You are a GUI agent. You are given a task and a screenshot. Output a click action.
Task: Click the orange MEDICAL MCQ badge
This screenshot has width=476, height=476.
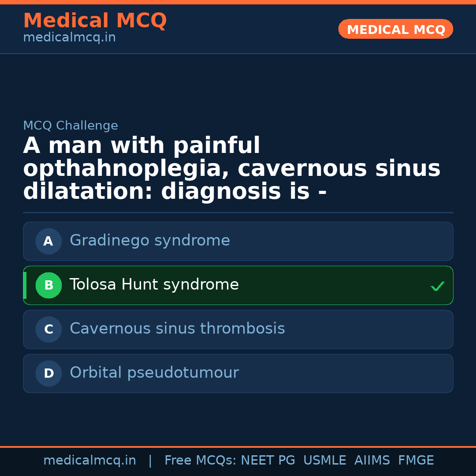395,29
